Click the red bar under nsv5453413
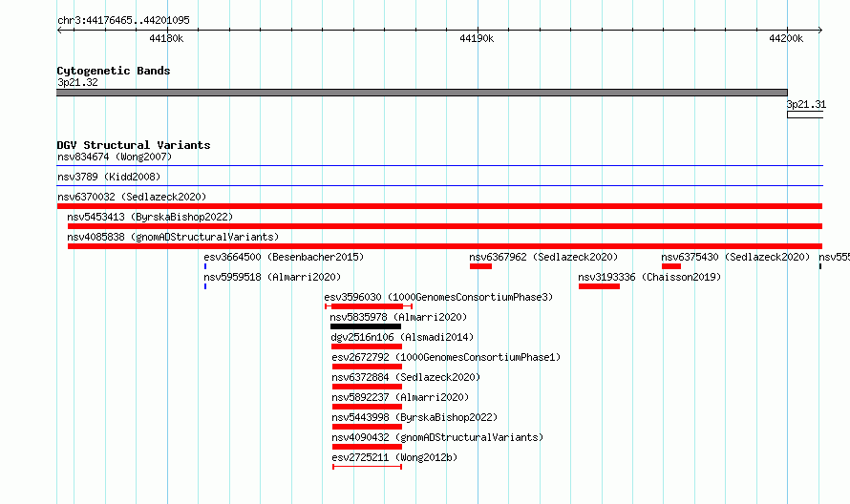Viewport: 850px width, 504px height. coord(445,226)
